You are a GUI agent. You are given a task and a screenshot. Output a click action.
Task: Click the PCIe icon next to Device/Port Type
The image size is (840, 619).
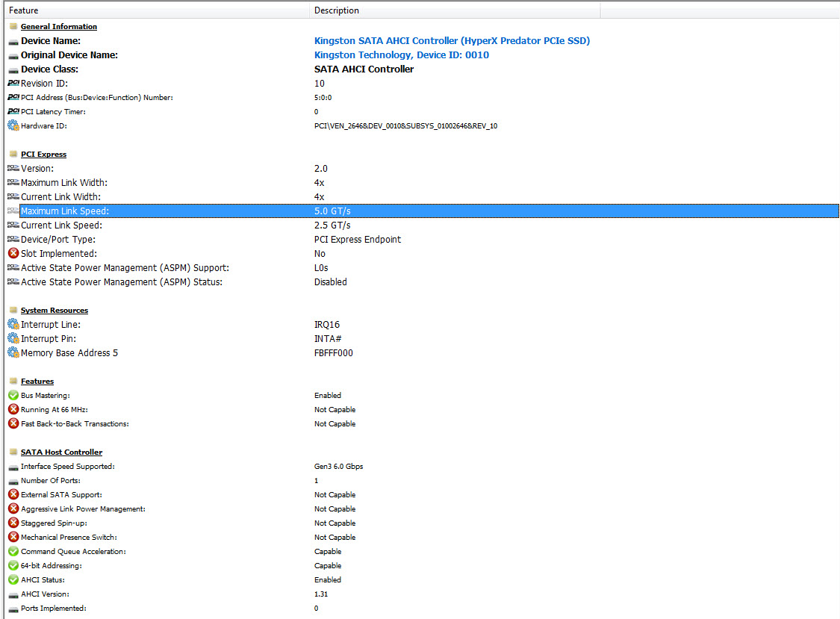13,239
